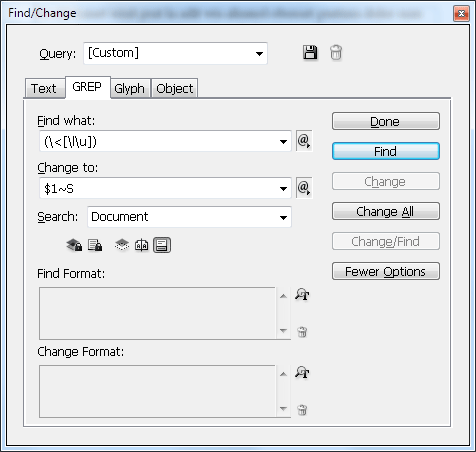
Task: Switch to the Object tab
Action: pos(175,89)
